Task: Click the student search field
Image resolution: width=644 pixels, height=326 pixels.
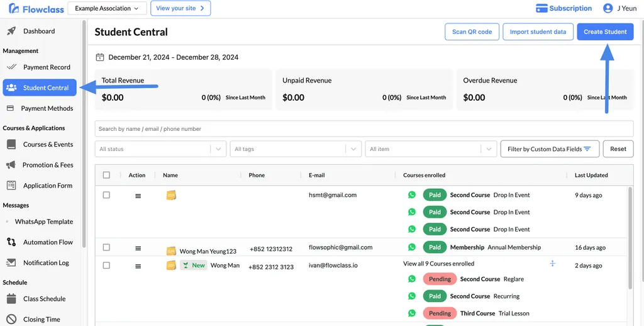Action: 364,128
